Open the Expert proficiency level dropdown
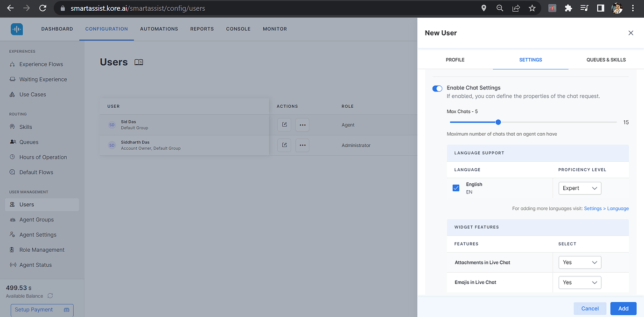Viewport: 644px width, 317px height. [x=580, y=188]
